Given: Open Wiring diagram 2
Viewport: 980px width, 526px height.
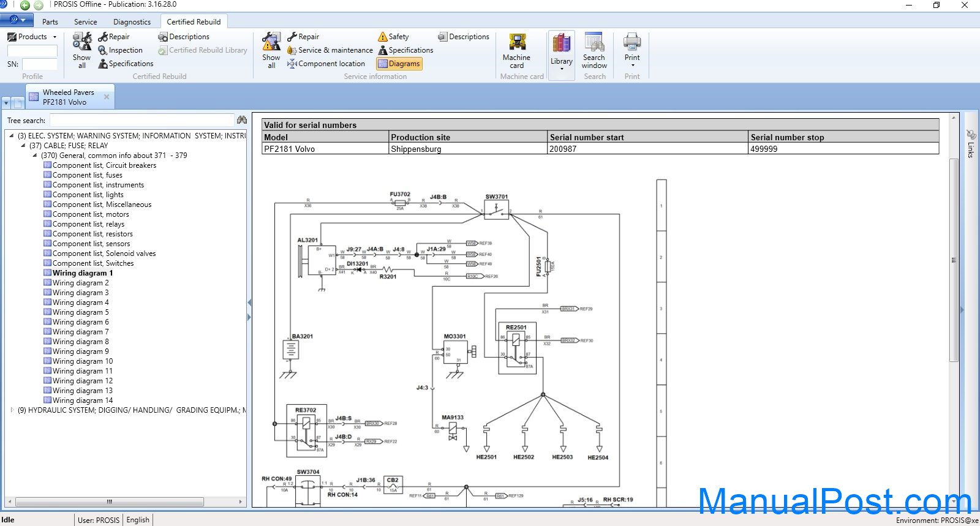Looking at the screenshot, I should [x=80, y=283].
